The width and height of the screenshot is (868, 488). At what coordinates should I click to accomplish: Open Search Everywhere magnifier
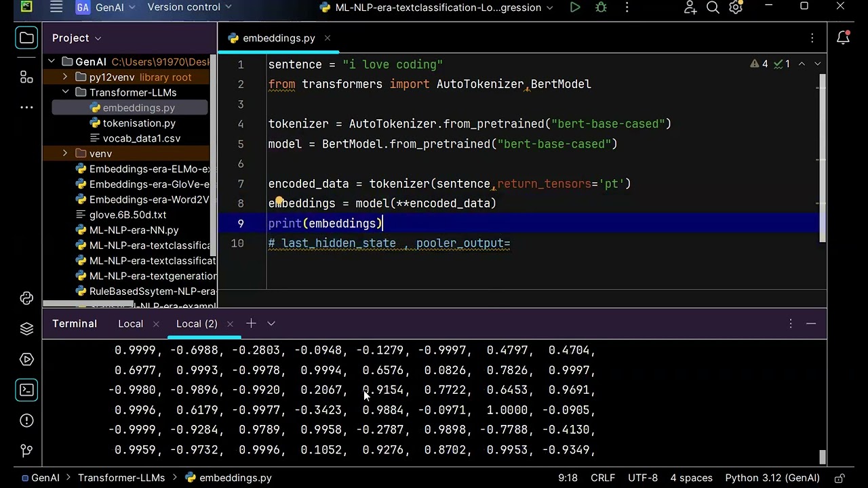(713, 7)
